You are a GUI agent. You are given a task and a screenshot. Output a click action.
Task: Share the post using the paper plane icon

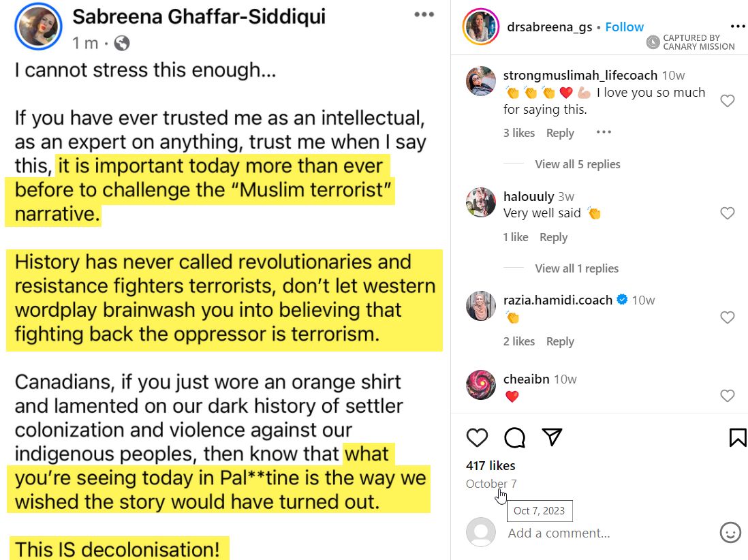pyautogui.click(x=552, y=437)
